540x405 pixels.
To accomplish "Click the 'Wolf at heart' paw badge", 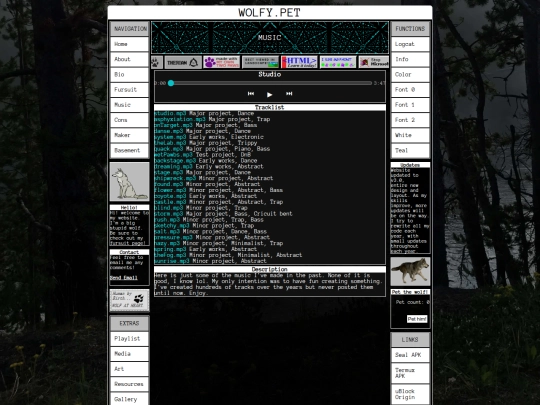I will [129, 300].
